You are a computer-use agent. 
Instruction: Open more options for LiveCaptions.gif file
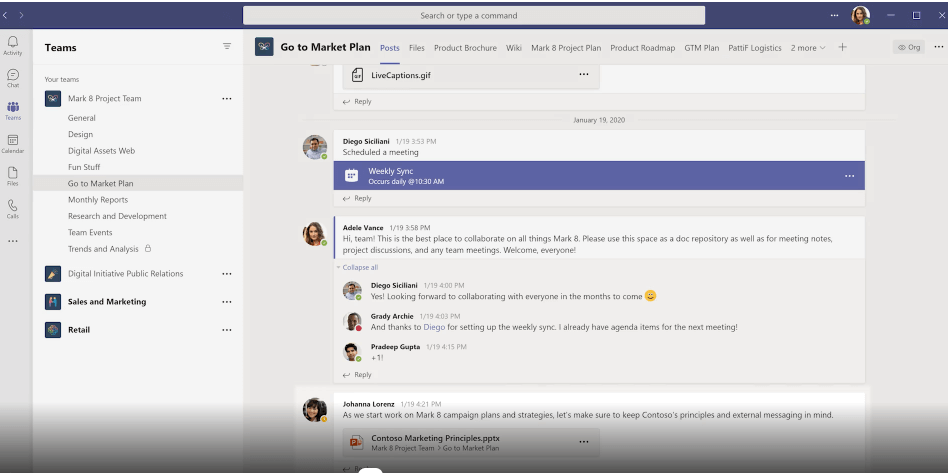click(x=583, y=74)
